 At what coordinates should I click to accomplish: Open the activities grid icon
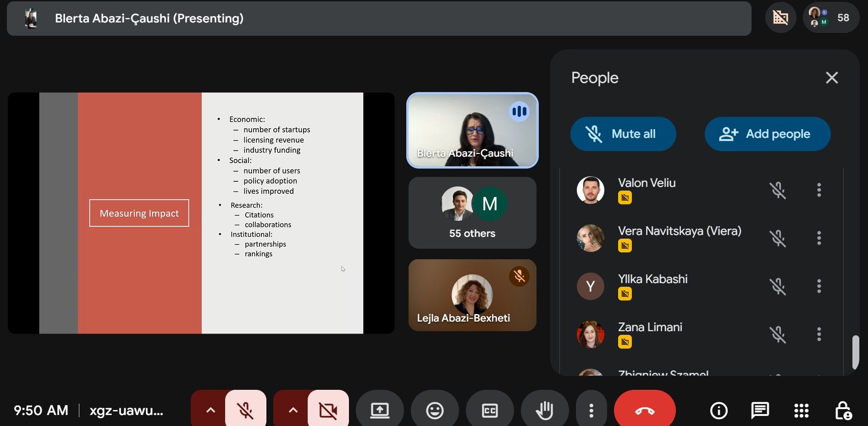[801, 410]
